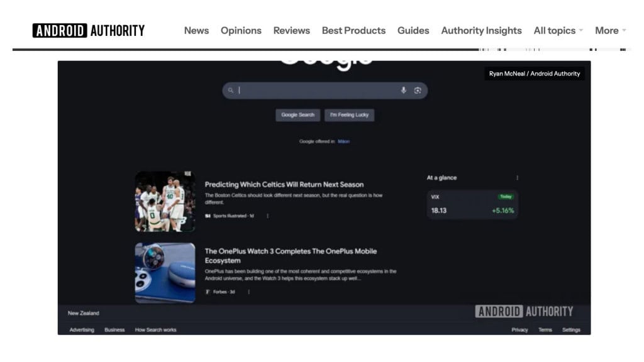Screen dimensions: 644x362
Task: Open the At a glance options menu
Action: click(x=517, y=178)
